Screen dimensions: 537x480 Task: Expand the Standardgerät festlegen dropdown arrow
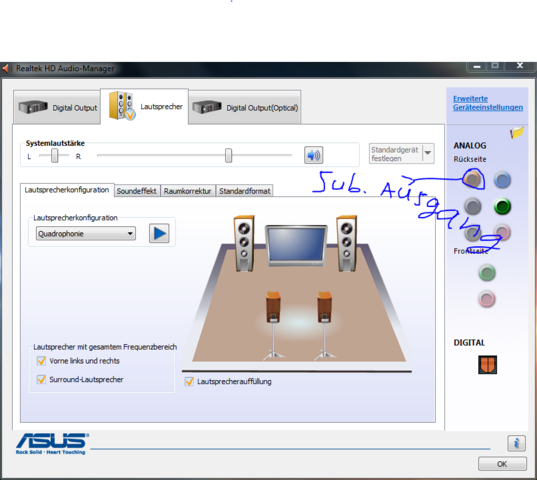(428, 153)
